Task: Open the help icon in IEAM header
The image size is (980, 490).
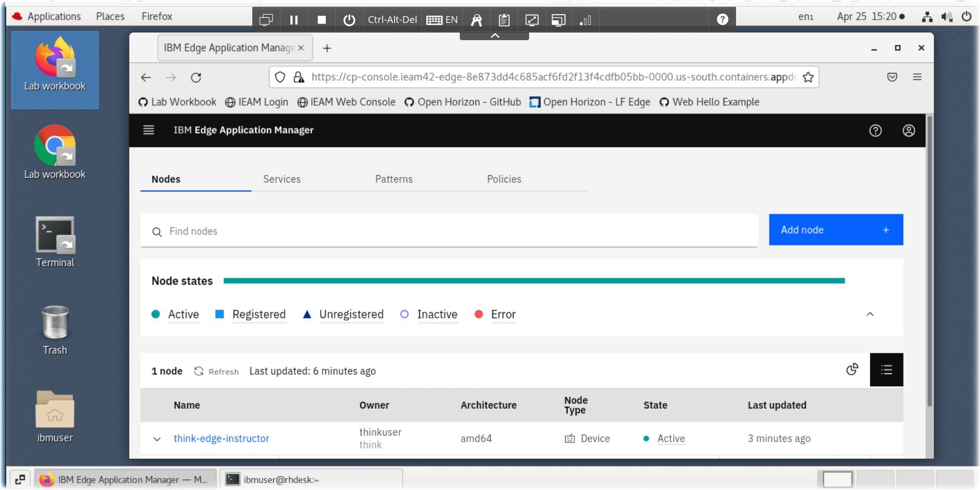Action: 875,130
